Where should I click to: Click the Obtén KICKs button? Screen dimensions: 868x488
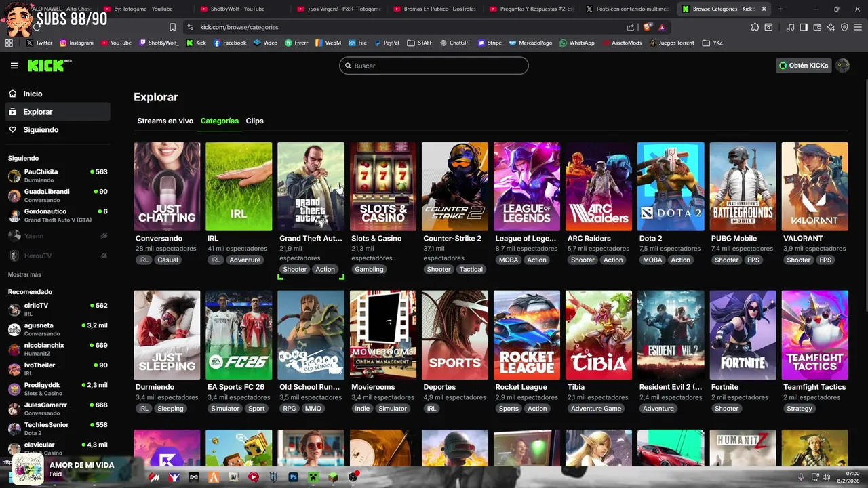pyautogui.click(x=804, y=66)
